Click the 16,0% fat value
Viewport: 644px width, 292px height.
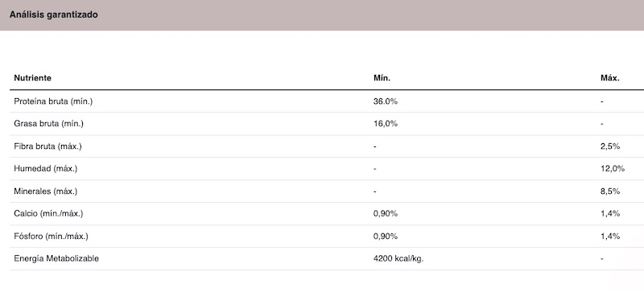coord(386,124)
